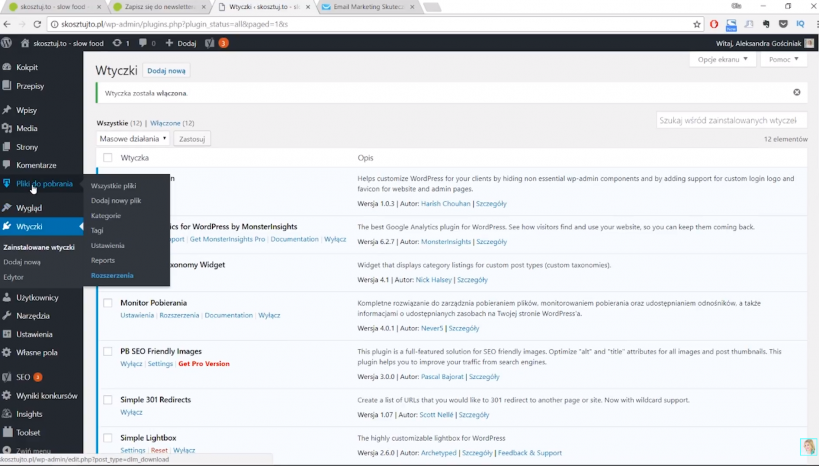Open Reports in flyout menu
819x466 pixels.
point(103,260)
